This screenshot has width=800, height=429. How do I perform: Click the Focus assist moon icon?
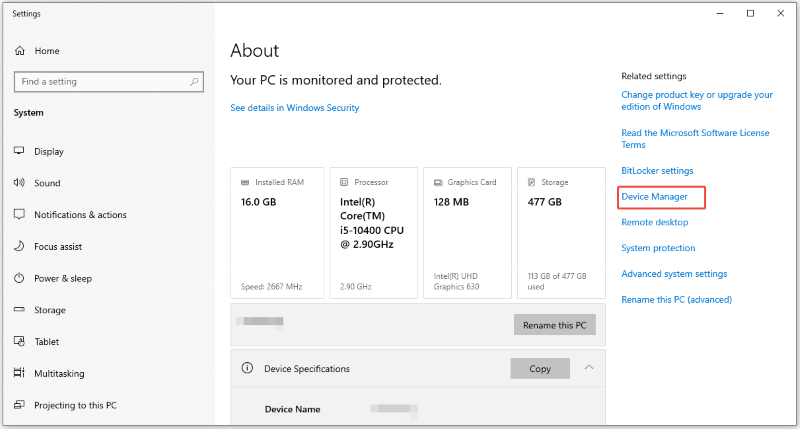click(19, 246)
